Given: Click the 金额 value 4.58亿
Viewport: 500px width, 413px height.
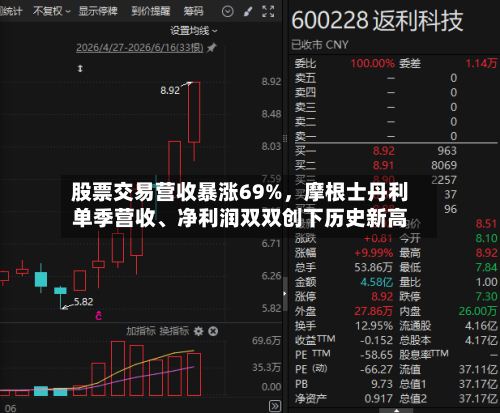Looking at the screenshot, I should 377,282.
